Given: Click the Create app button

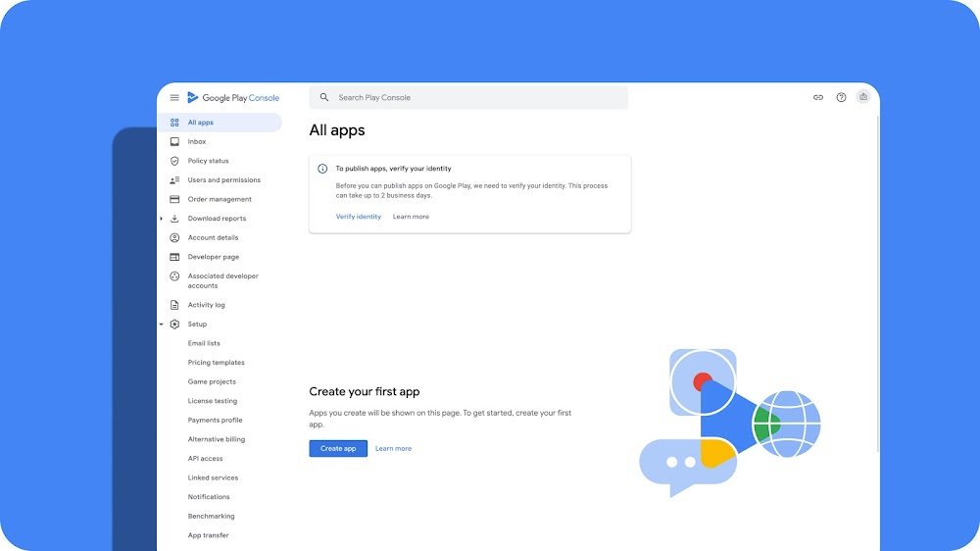Looking at the screenshot, I should tap(338, 448).
